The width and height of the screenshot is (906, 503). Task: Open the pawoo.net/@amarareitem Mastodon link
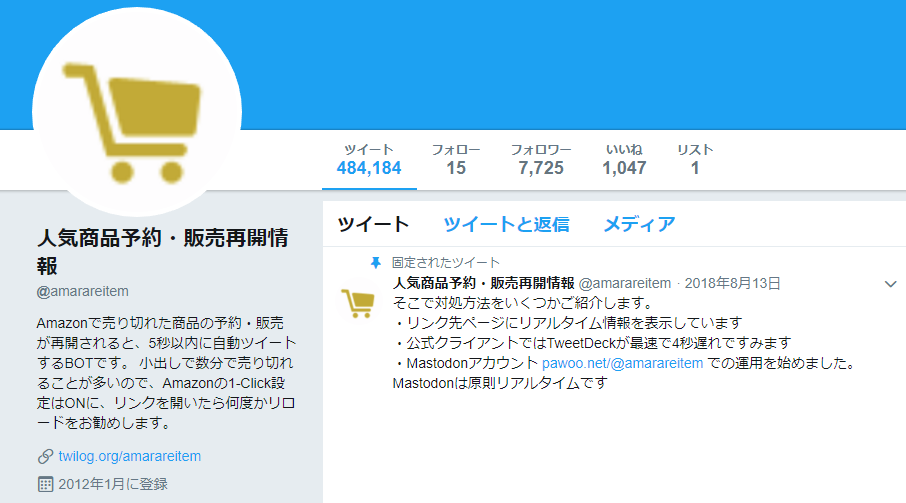click(622, 363)
